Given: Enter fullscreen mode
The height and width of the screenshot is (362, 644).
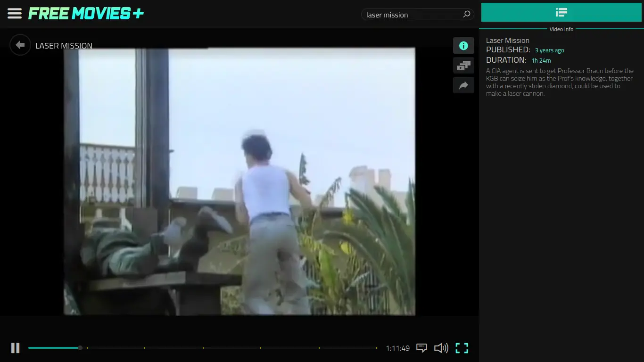Looking at the screenshot, I should 462,348.
